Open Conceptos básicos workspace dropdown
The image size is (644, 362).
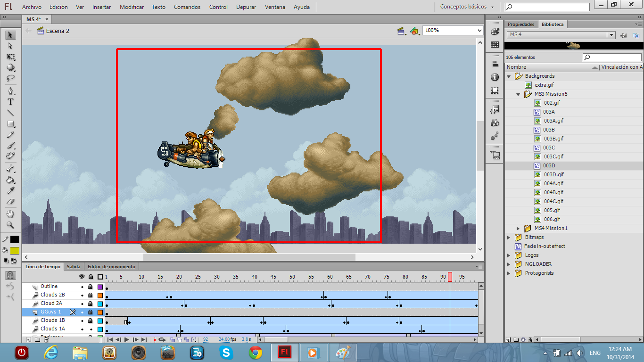pyautogui.click(x=467, y=7)
